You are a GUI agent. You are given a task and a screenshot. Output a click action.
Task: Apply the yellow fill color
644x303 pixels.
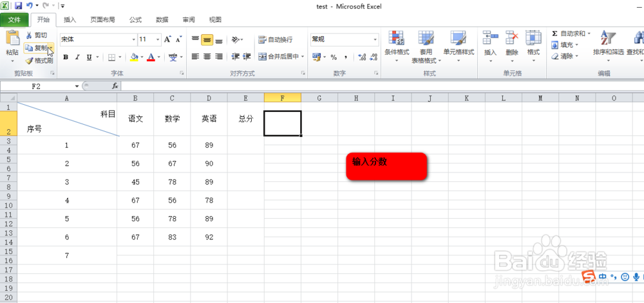click(x=134, y=57)
